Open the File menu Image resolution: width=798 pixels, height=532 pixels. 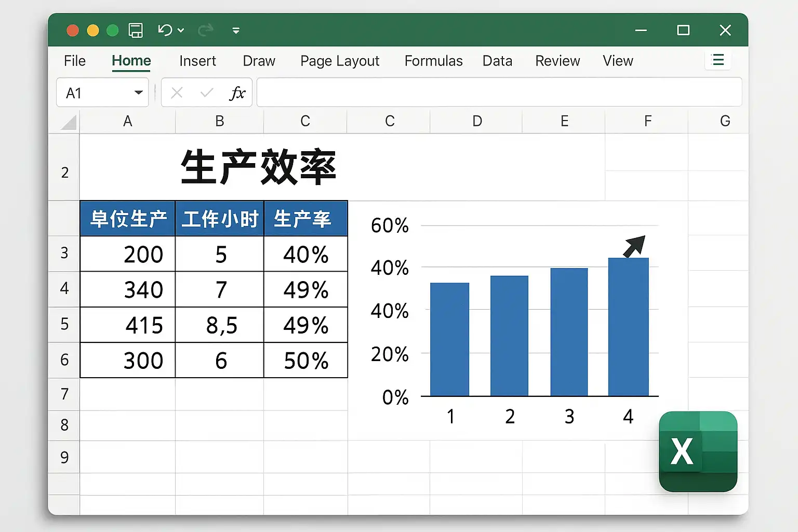[x=75, y=61]
